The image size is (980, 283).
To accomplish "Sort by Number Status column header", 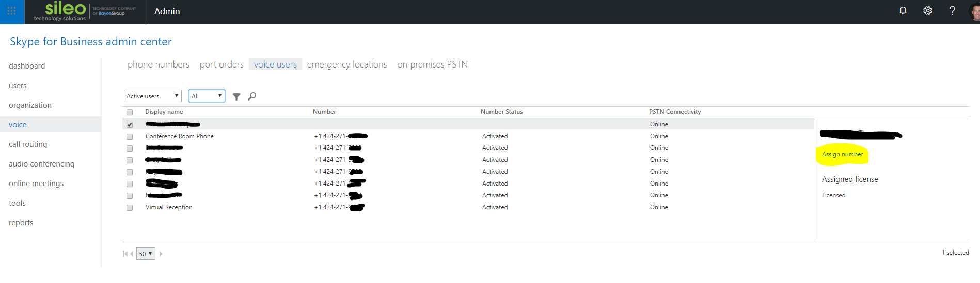I will pos(501,112).
